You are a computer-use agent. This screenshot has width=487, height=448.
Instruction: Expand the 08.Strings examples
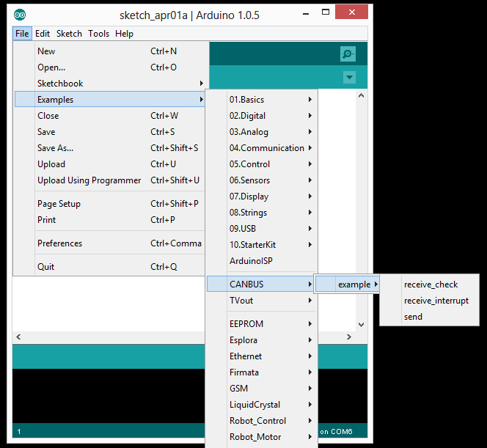(262, 213)
